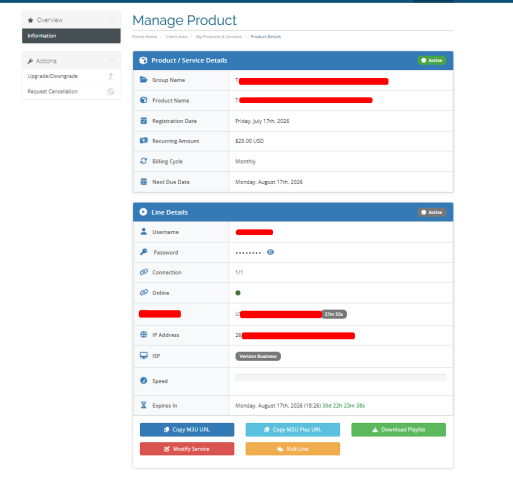
Task: Collapse the Actions sidebar panel chevron
Action: 112,60
